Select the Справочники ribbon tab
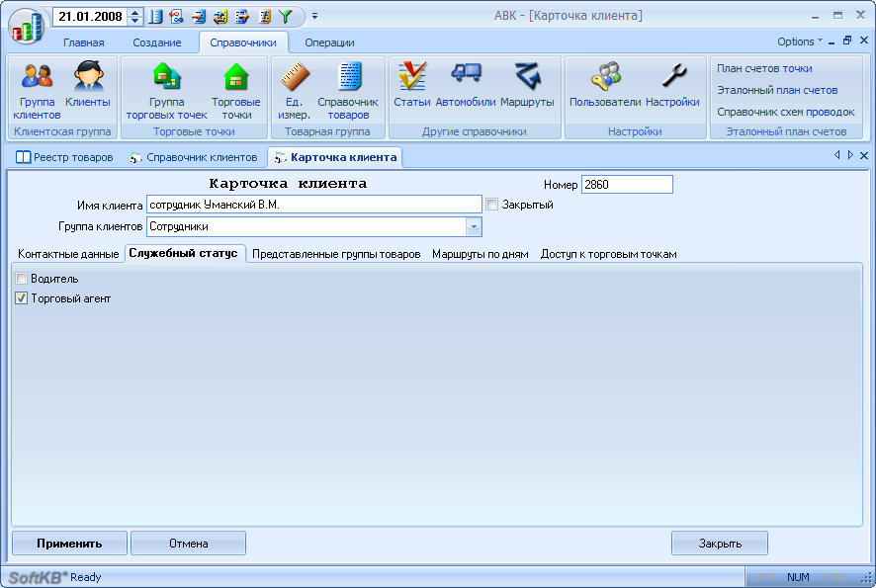Viewport: 876px width, 588px height. [x=243, y=42]
